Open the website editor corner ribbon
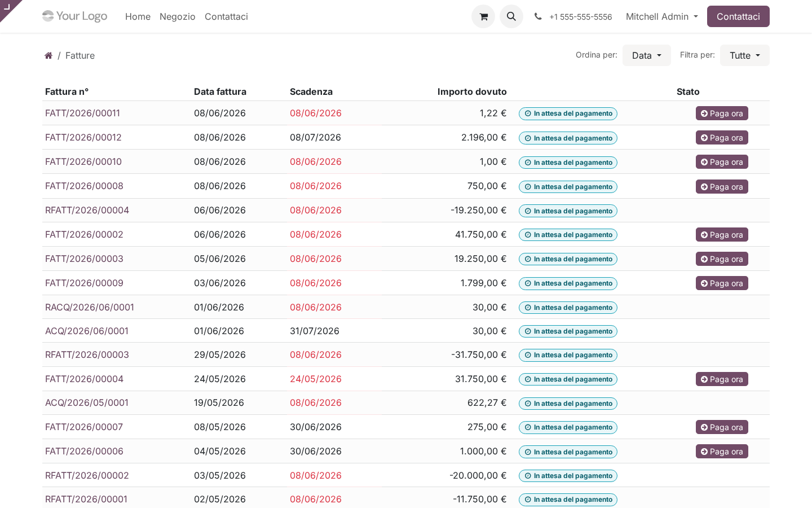Image resolution: width=812 pixels, height=508 pixels. (x=7, y=7)
